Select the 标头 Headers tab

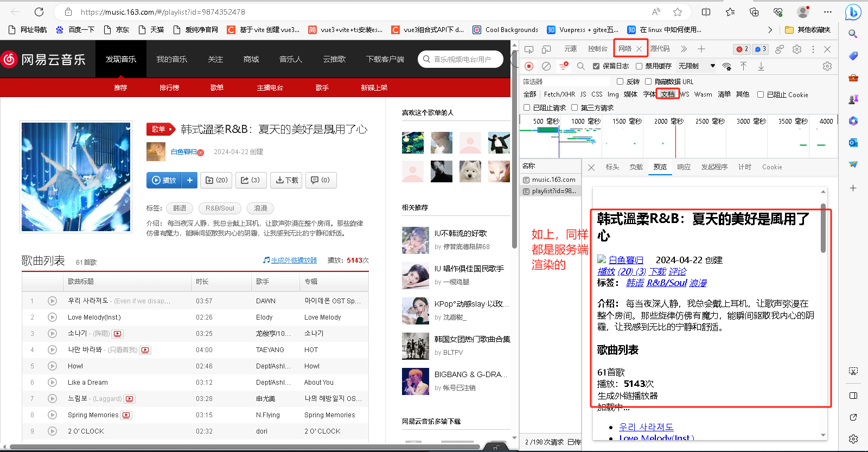[612, 167]
